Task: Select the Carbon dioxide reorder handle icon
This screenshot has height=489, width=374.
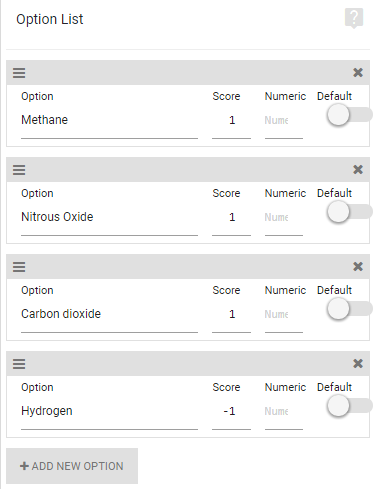Action: [19, 267]
